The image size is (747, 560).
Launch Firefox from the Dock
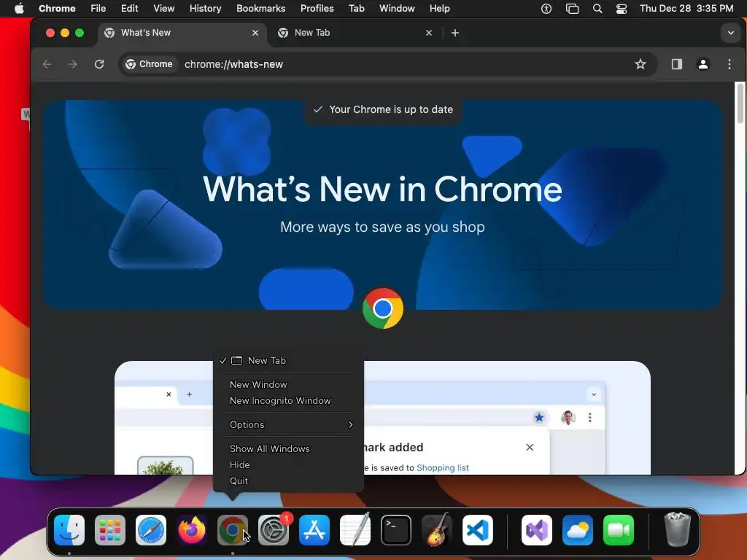coord(192,530)
